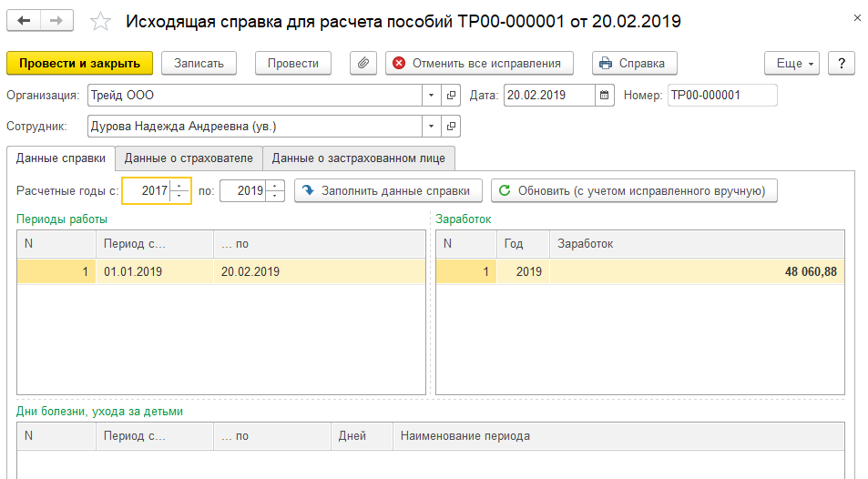The height and width of the screenshot is (479, 868).
Task: Click the start year 2017 spinner
Action: [180, 190]
